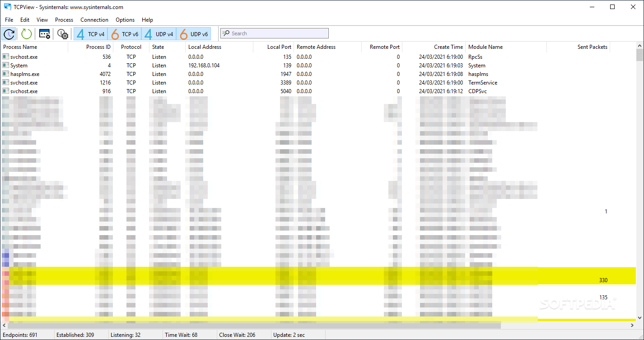Click sent packets value 135
The height and width of the screenshot is (340, 644).
(603, 297)
